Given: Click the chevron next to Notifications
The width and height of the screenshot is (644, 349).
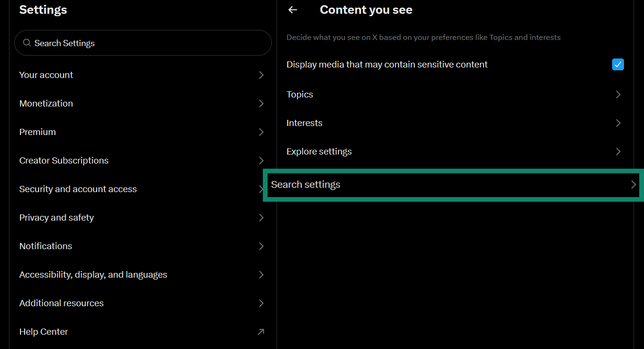Looking at the screenshot, I should coord(261,246).
